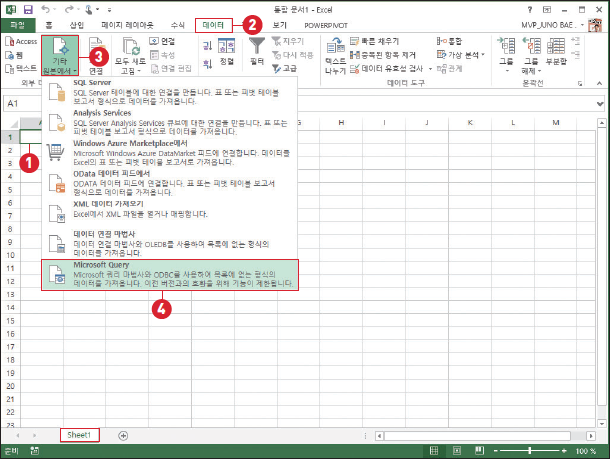610x459 pixels.
Task: Select the SQL Server menu entry
Action: pyautogui.click(x=170, y=92)
